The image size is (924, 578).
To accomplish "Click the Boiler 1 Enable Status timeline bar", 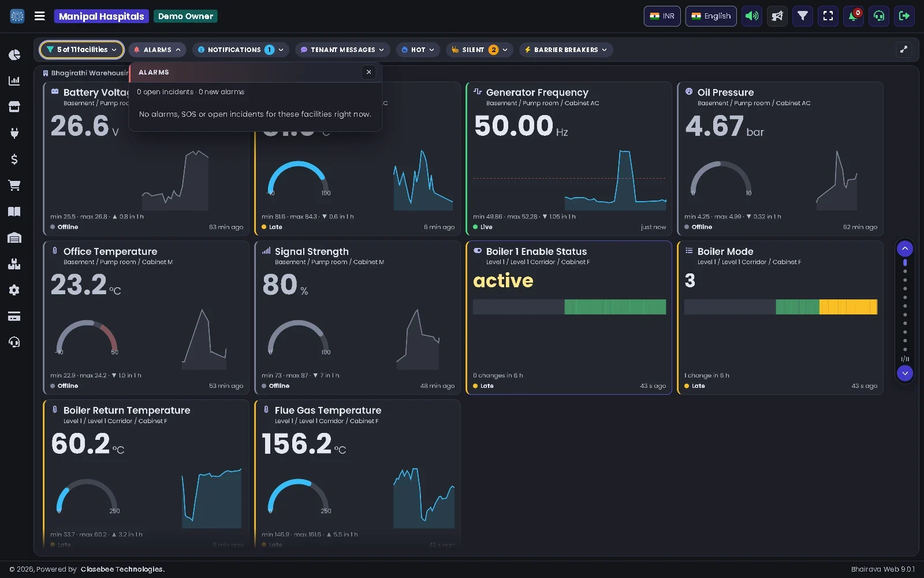I will click(569, 307).
